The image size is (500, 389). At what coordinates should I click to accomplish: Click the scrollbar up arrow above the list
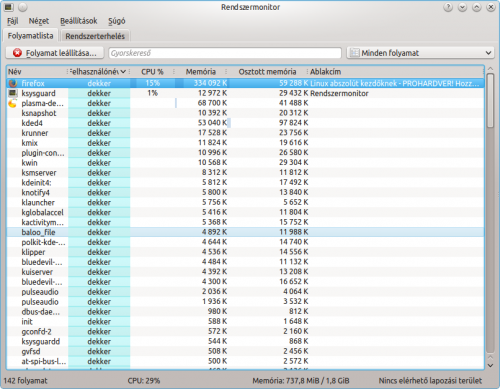point(490,69)
